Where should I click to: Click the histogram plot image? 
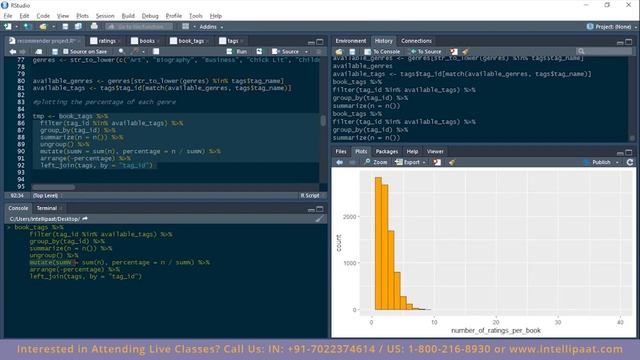point(484,253)
